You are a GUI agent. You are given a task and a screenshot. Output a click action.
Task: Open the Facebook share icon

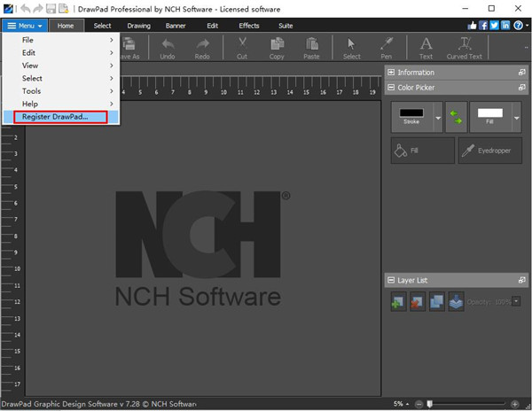click(x=483, y=26)
